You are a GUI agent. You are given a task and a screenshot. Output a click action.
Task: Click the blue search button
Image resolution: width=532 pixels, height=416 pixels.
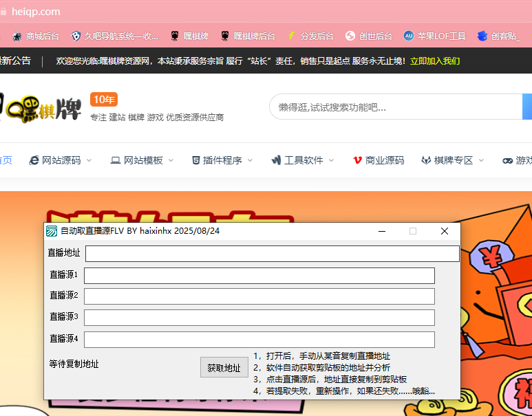click(x=527, y=107)
